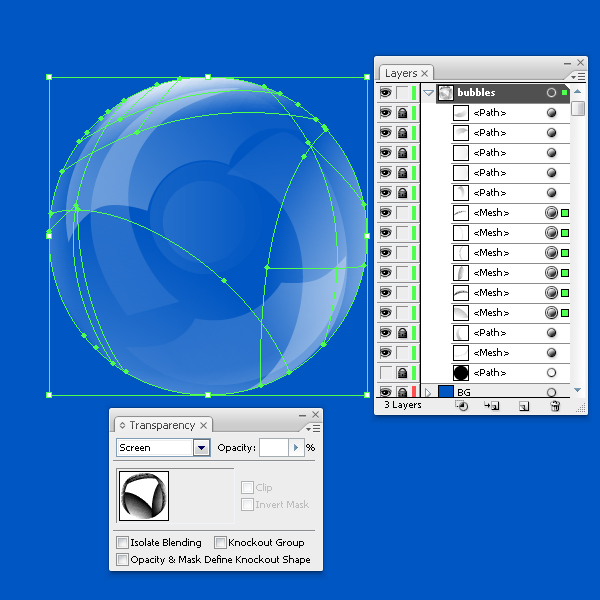Tick Opacity & Mask Define Knockout Shape
This screenshot has height=600, width=600.
(123, 560)
